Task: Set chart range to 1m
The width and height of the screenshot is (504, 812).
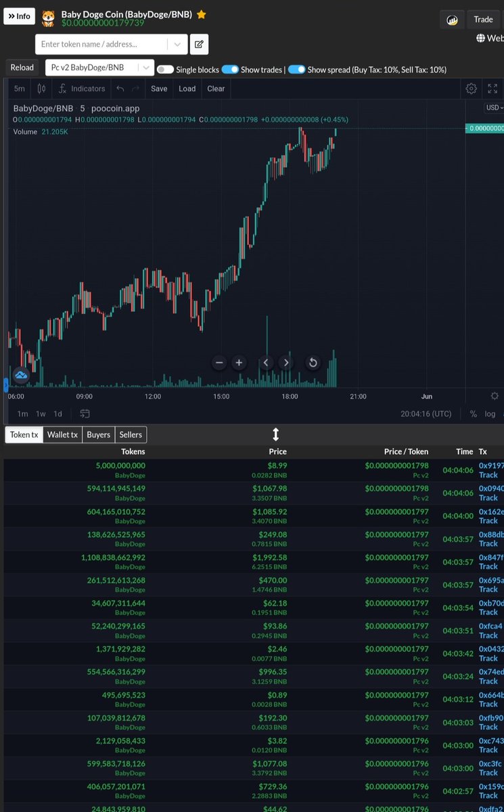Action: (x=23, y=413)
